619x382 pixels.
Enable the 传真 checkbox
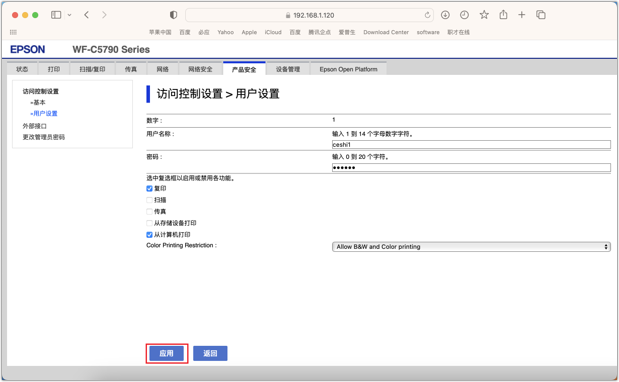[x=149, y=212]
